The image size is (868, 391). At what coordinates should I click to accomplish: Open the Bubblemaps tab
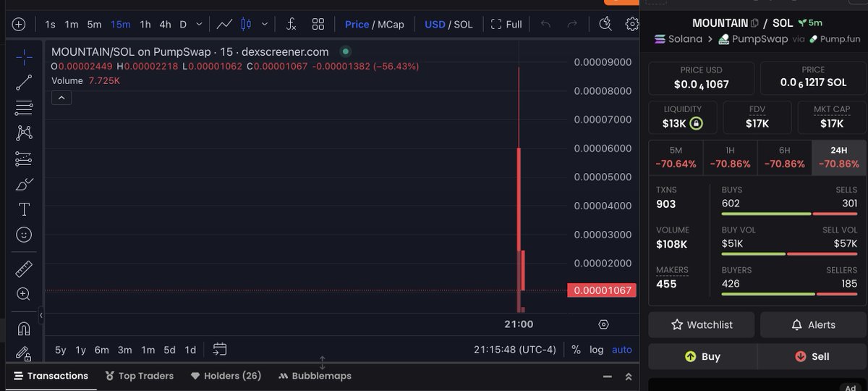pyautogui.click(x=315, y=376)
